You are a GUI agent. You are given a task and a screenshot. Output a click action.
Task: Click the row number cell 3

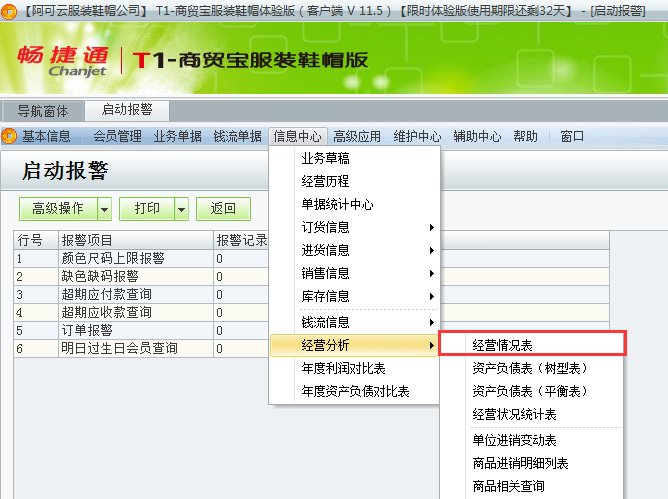[x=36, y=294]
